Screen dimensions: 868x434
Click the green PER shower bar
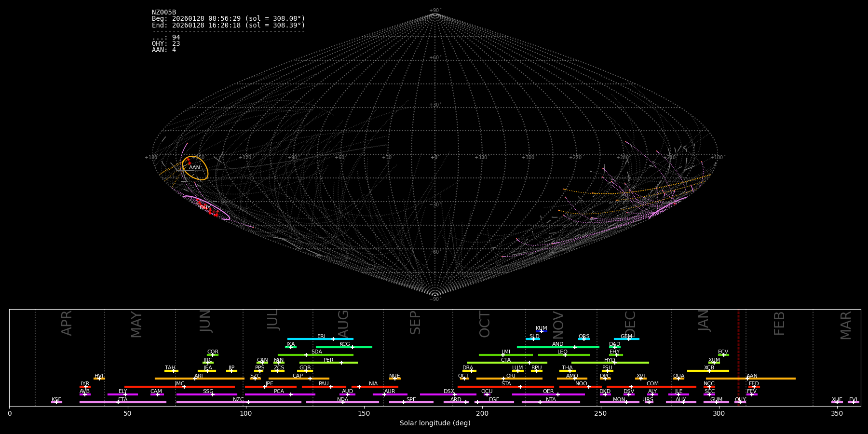(x=328, y=363)
